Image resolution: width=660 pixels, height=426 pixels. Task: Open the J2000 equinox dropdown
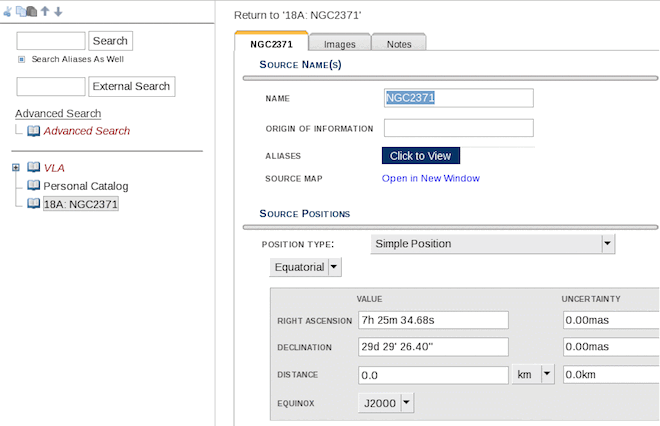pos(407,402)
